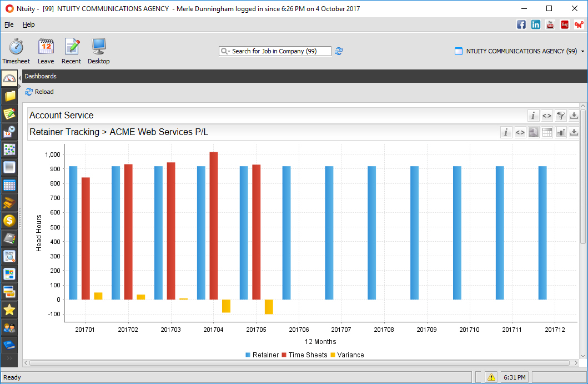Click the "12 Months" axis title

tap(320, 342)
